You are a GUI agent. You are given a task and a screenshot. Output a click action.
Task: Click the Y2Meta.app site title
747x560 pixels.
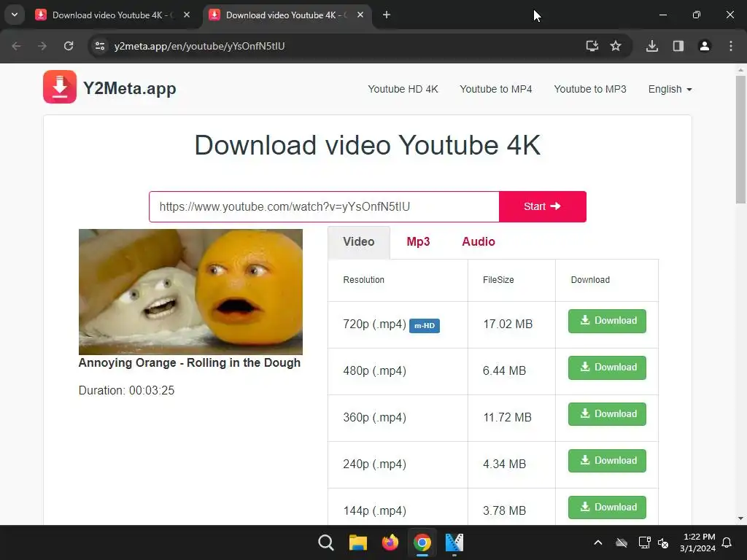(129, 88)
